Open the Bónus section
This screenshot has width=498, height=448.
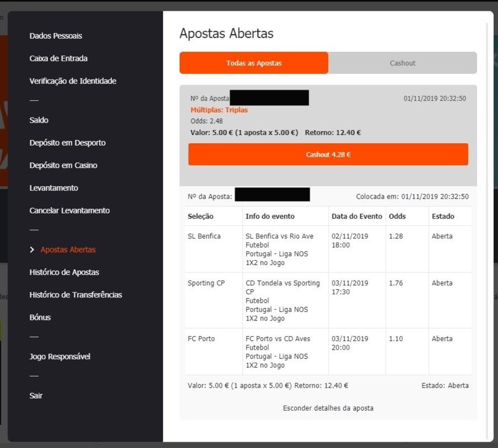40,317
